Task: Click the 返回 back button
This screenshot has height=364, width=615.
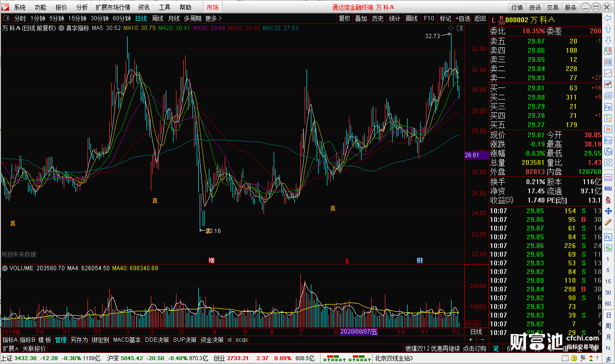Action: [x=480, y=18]
